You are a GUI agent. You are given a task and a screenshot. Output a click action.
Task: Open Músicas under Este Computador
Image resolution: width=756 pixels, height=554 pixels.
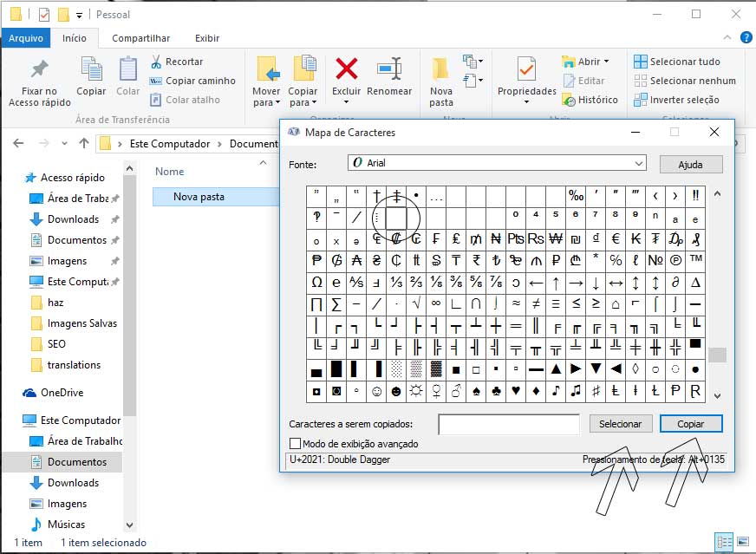click(x=66, y=525)
